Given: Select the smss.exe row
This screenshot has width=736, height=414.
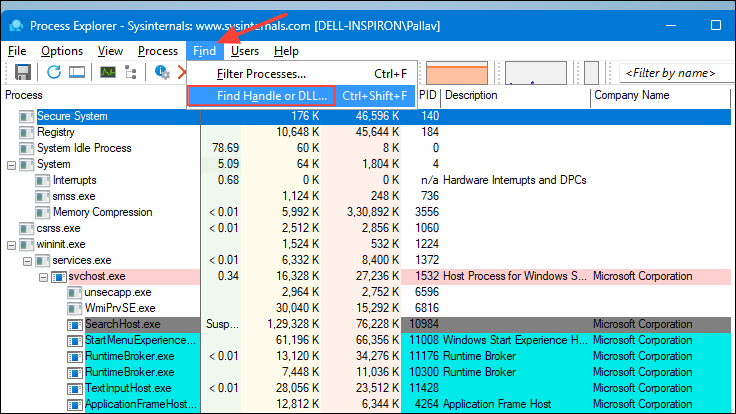Looking at the screenshot, I should pyautogui.click(x=366, y=196).
